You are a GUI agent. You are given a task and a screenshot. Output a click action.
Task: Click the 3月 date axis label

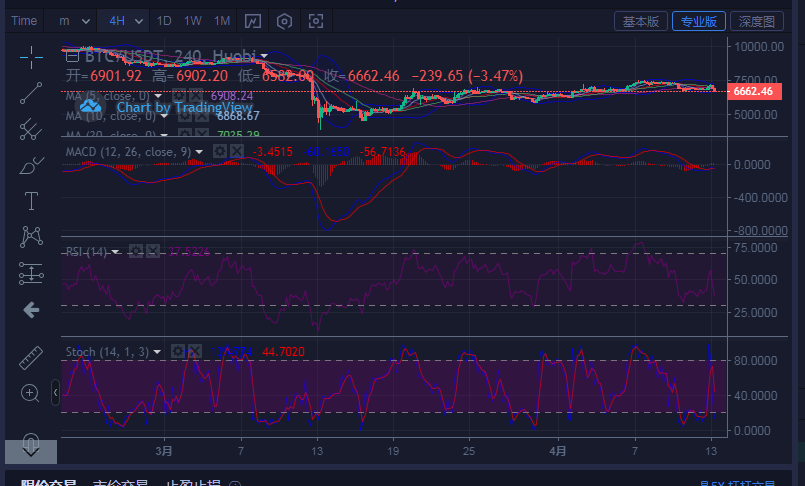pyautogui.click(x=164, y=451)
